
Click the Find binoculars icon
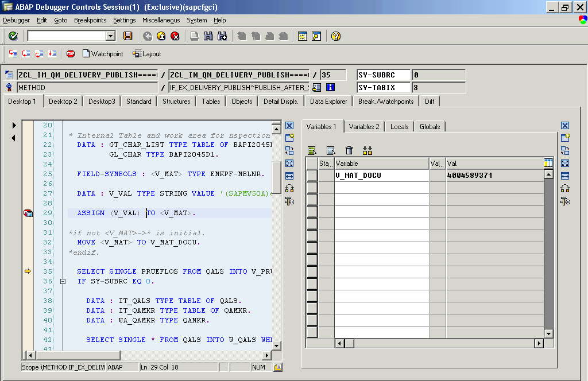(x=208, y=36)
